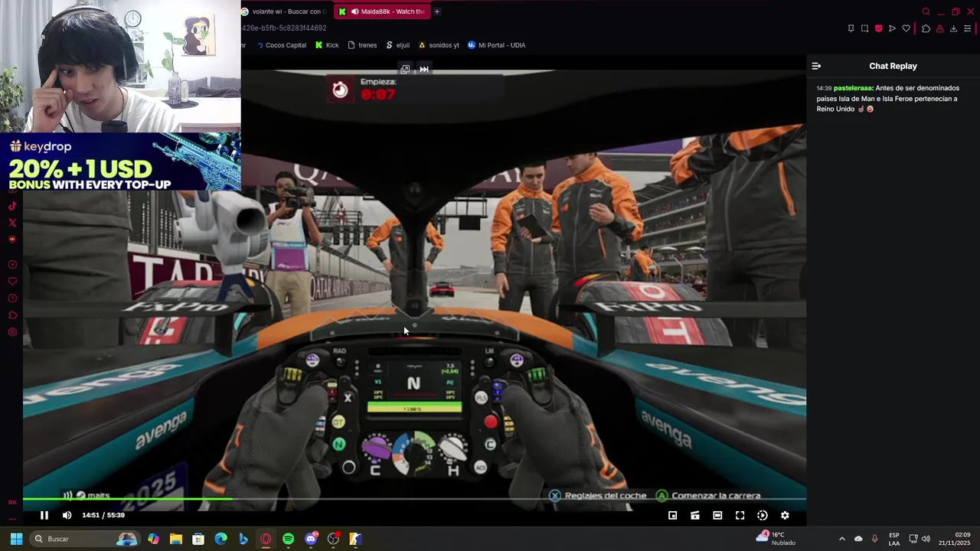The image size is (980, 551).
Task: Open picture-in-picture mini player button
Action: pyautogui.click(x=673, y=515)
